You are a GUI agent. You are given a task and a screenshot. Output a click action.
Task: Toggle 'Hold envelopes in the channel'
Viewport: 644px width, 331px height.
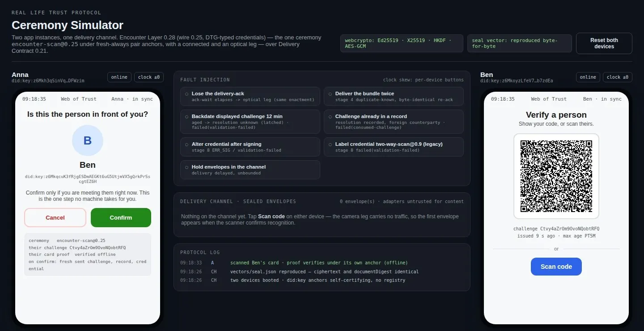pos(250,170)
